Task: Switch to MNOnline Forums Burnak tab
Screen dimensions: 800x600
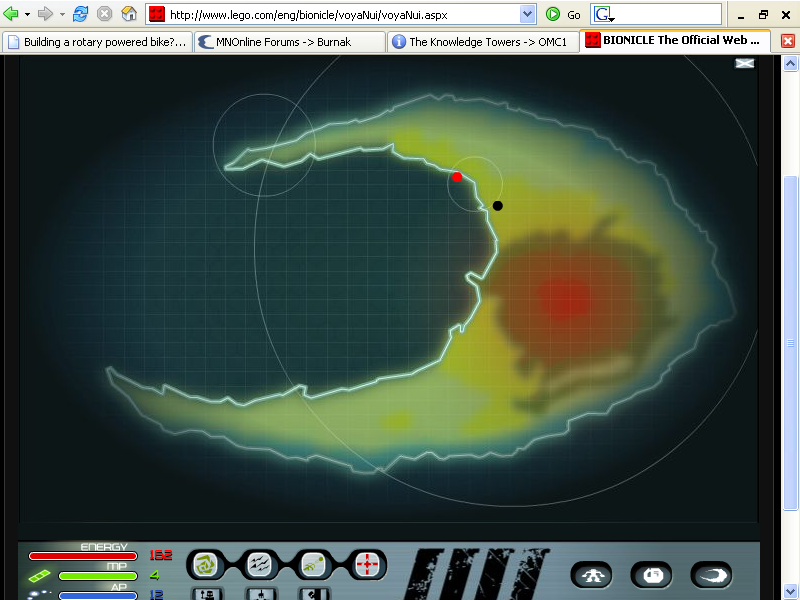Action: [290, 42]
